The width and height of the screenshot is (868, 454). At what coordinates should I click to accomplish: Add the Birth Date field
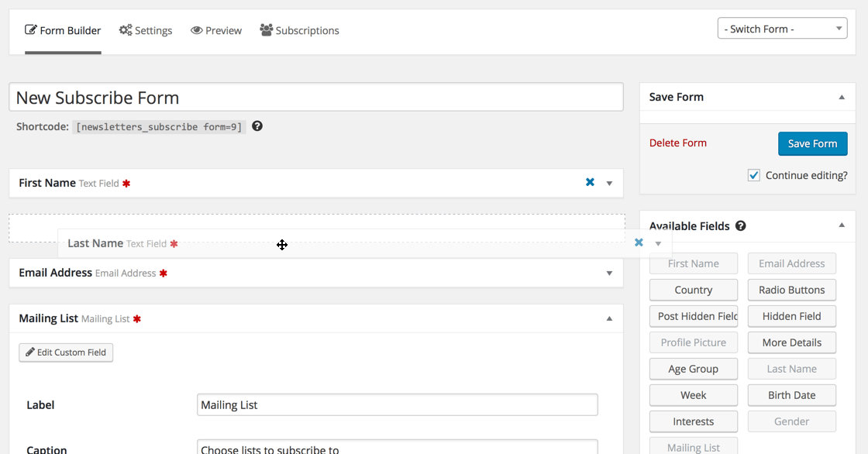pos(791,395)
